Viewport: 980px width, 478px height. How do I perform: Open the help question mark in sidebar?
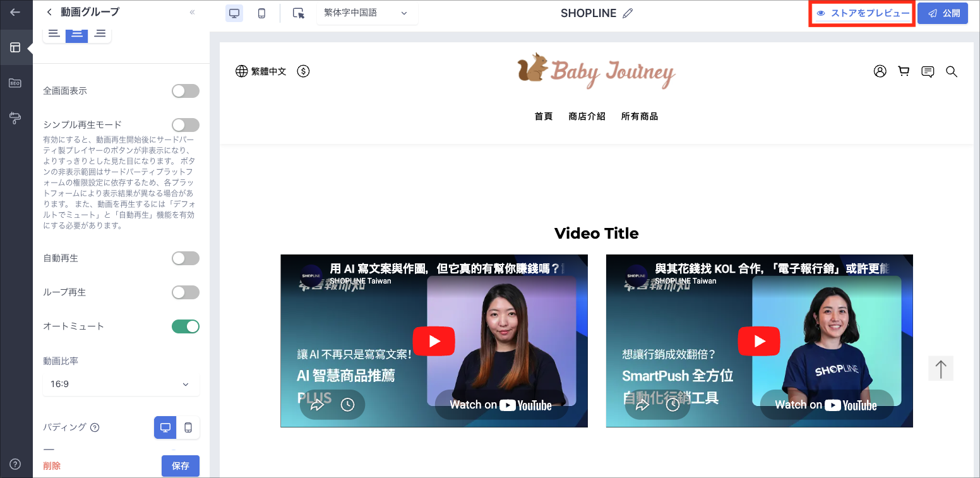coord(15,464)
